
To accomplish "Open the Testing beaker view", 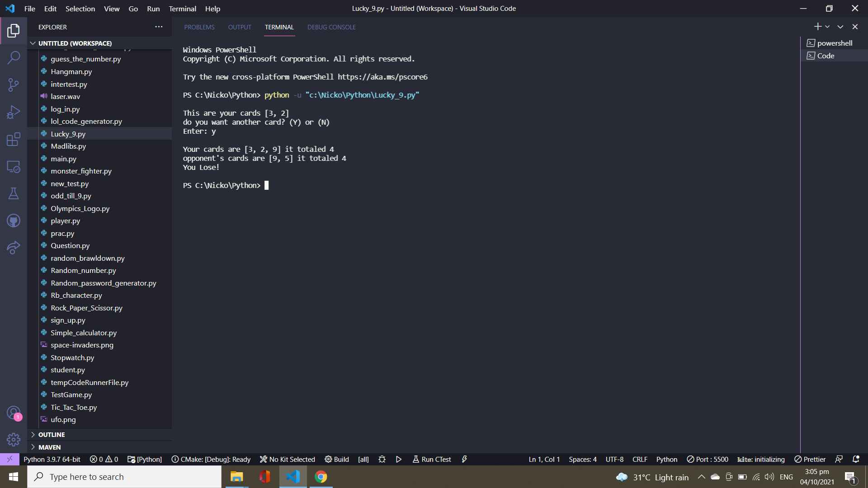I will point(14,194).
